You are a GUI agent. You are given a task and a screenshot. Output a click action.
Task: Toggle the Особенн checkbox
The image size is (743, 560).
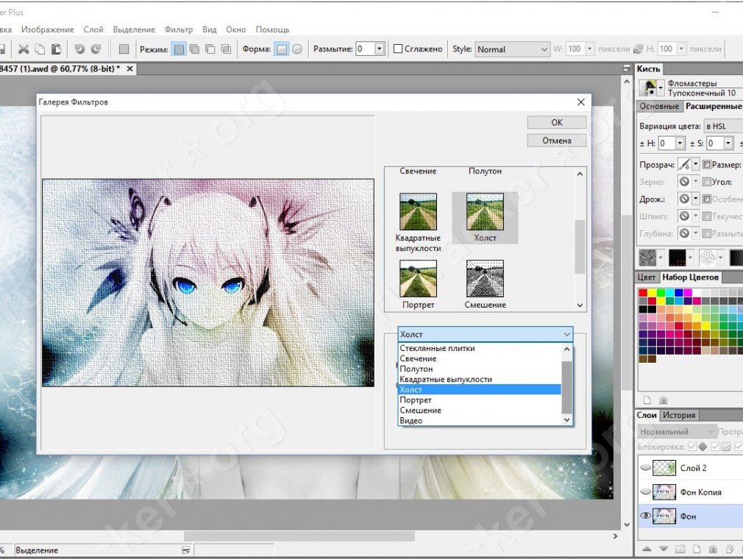(x=706, y=199)
